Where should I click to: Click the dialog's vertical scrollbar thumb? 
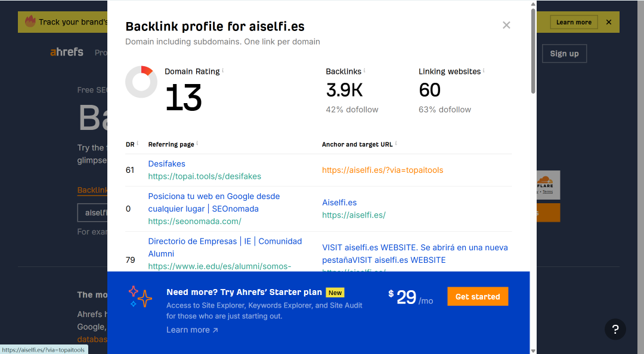pos(533,51)
